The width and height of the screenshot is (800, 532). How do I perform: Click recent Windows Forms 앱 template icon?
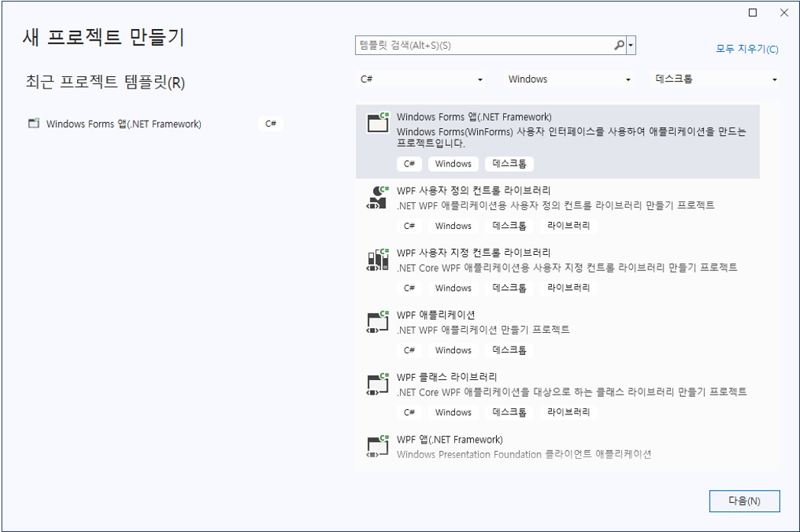point(34,124)
